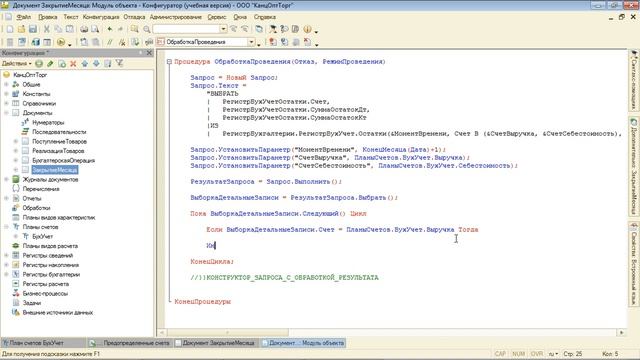This screenshot has height=360, width=640.
Task: Start debugging with the play icon
Action: [x=61, y=42]
